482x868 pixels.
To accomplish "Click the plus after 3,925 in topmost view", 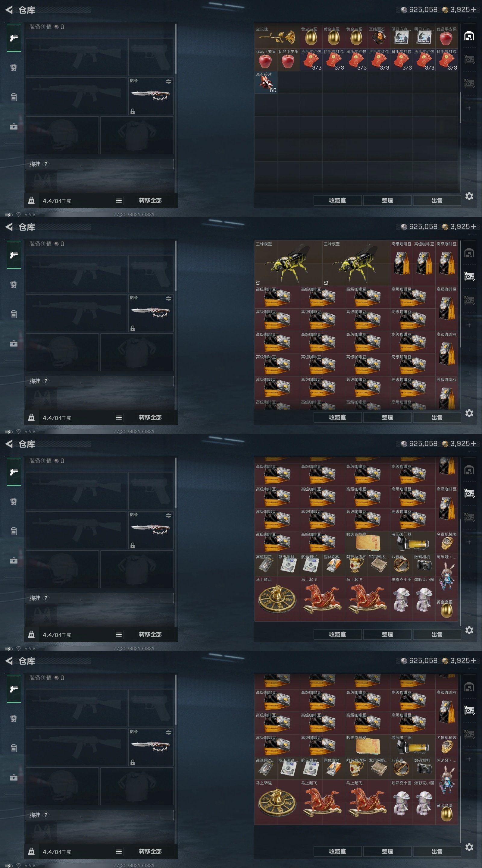I will pos(474,10).
